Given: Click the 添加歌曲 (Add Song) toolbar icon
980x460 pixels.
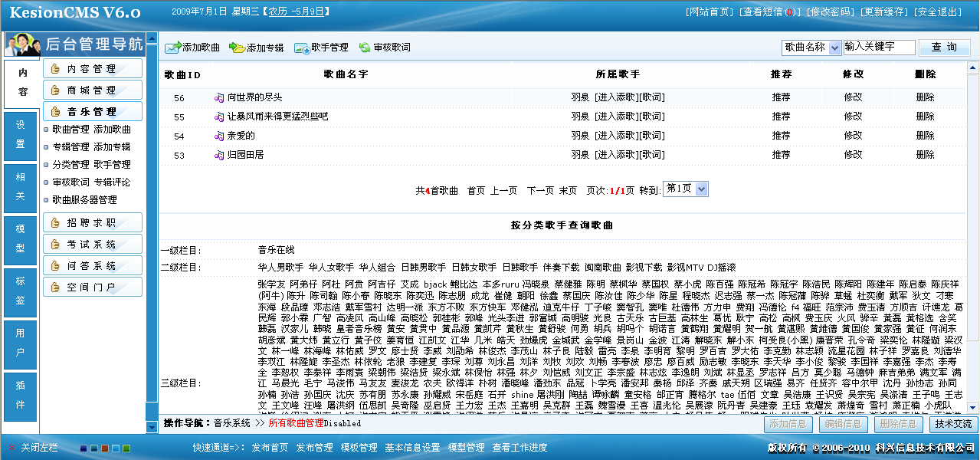Looking at the screenshot, I should click(x=174, y=48).
